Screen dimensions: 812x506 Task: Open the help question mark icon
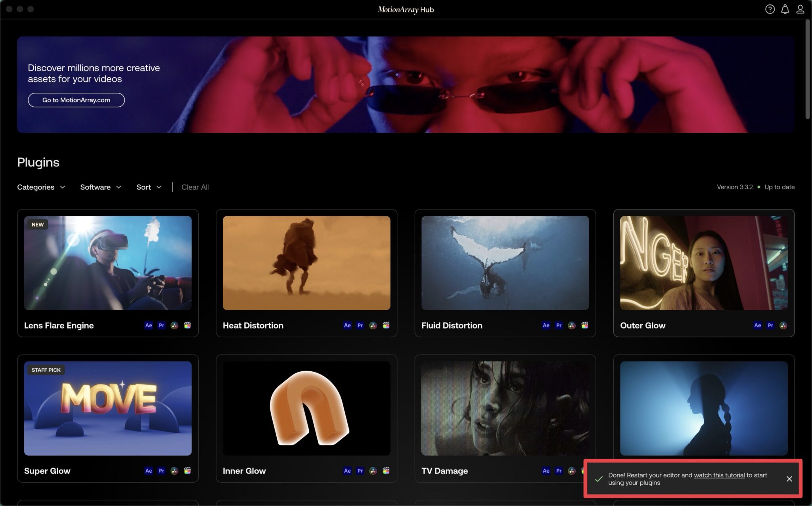click(x=770, y=9)
